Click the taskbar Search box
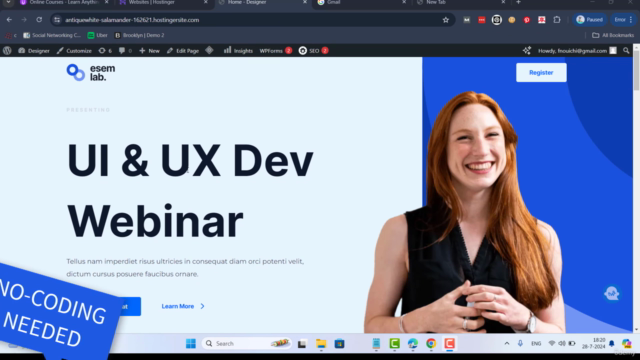Image resolution: width=640 pixels, height=360 pixels. (x=247, y=344)
